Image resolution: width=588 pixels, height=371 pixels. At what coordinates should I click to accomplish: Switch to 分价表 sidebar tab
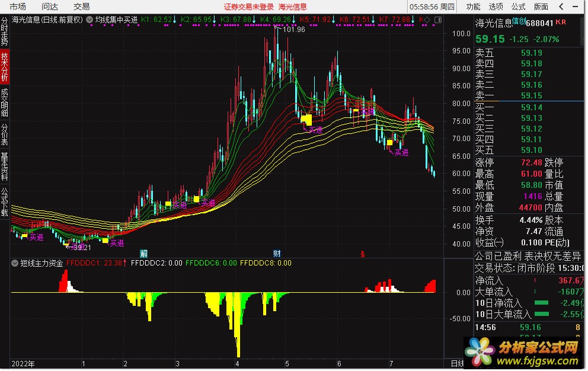pyautogui.click(x=5, y=135)
